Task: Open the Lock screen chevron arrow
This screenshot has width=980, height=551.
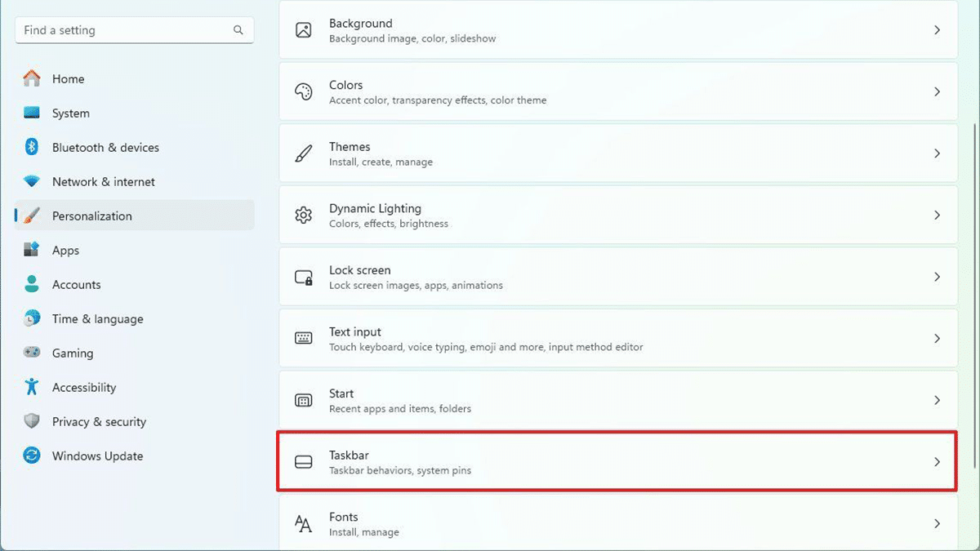Action: click(x=937, y=278)
